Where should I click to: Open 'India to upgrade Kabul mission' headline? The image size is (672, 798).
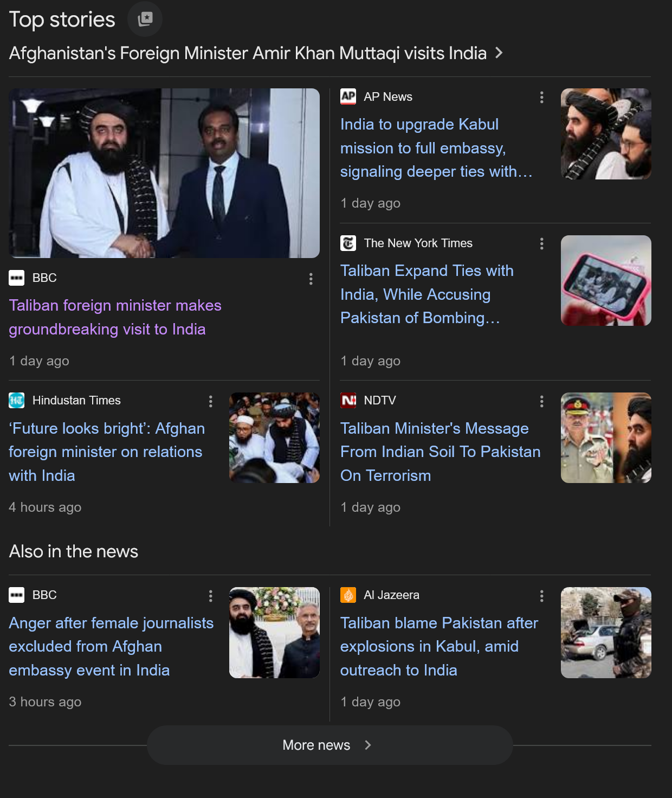click(436, 148)
